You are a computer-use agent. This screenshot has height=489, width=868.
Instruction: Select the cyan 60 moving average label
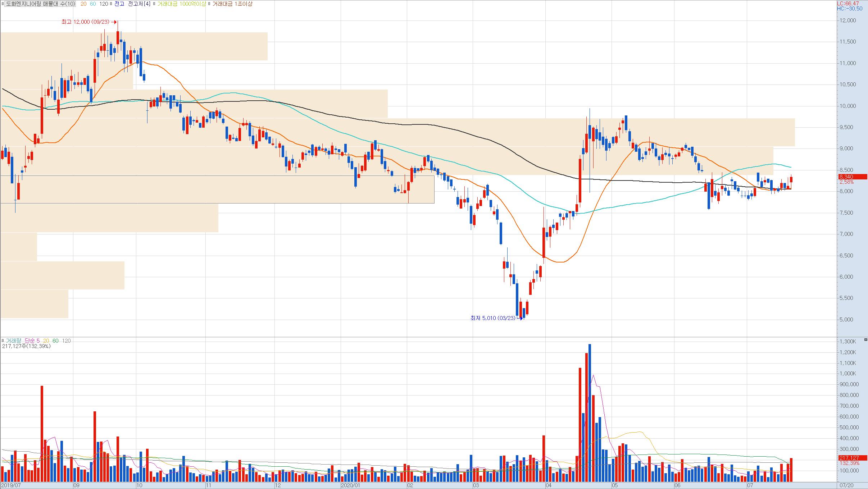click(x=93, y=4)
